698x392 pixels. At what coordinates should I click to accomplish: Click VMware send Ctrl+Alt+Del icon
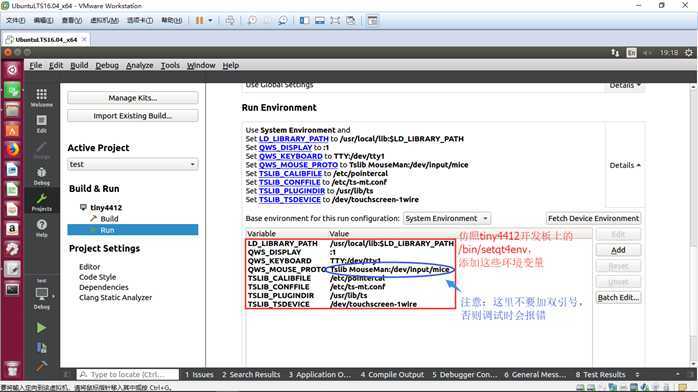click(230, 20)
